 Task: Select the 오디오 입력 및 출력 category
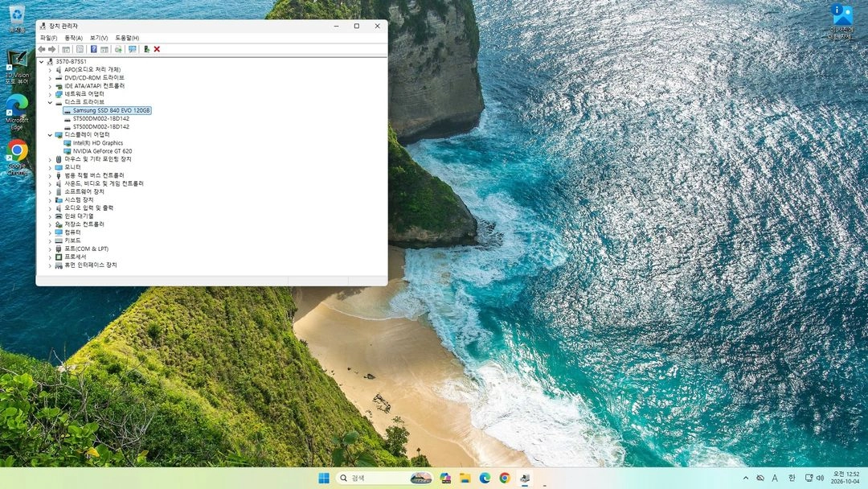[x=88, y=208]
